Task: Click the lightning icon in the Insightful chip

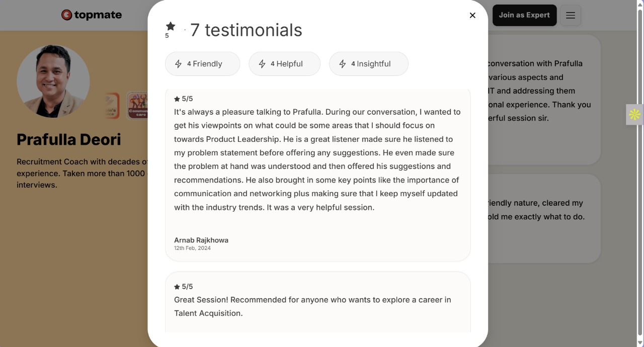Action: [343, 64]
